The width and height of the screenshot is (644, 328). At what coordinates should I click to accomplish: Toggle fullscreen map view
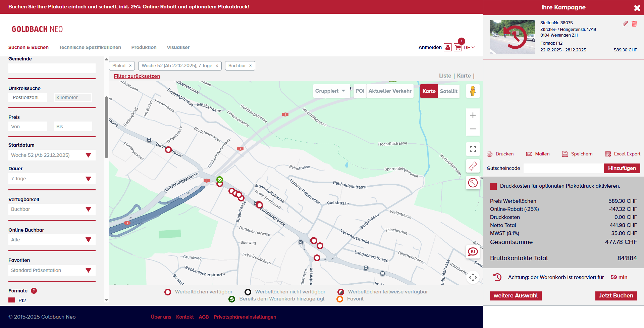(x=473, y=149)
